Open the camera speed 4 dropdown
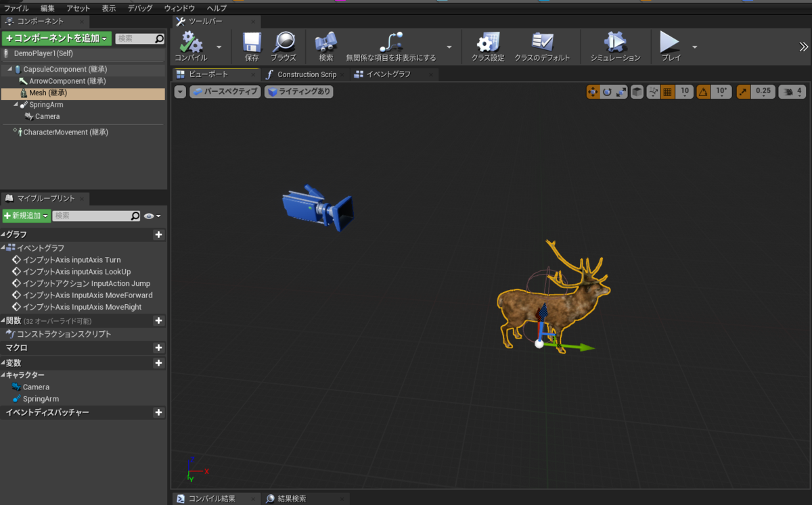Image resolution: width=812 pixels, height=505 pixels. point(792,91)
